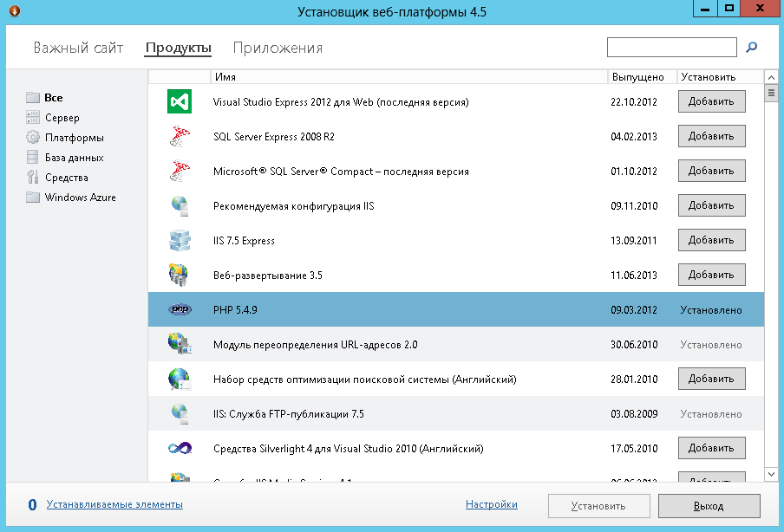Select the Средства tools category

click(x=66, y=178)
